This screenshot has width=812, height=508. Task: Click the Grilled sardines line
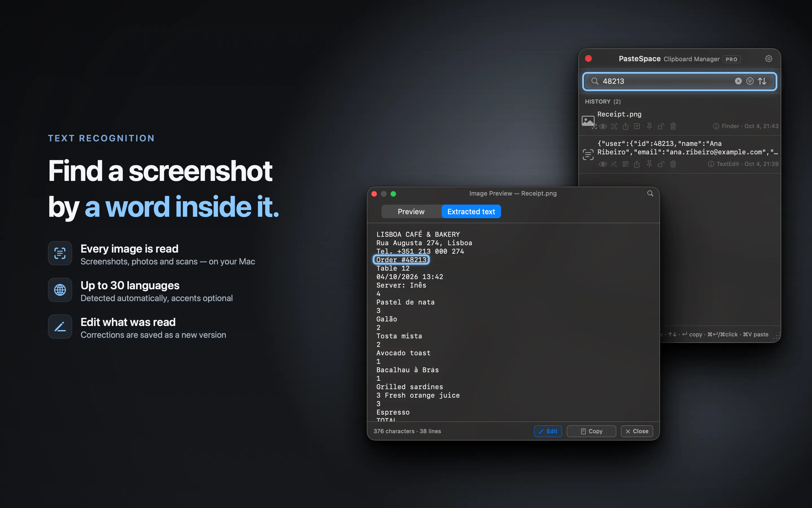tap(410, 387)
